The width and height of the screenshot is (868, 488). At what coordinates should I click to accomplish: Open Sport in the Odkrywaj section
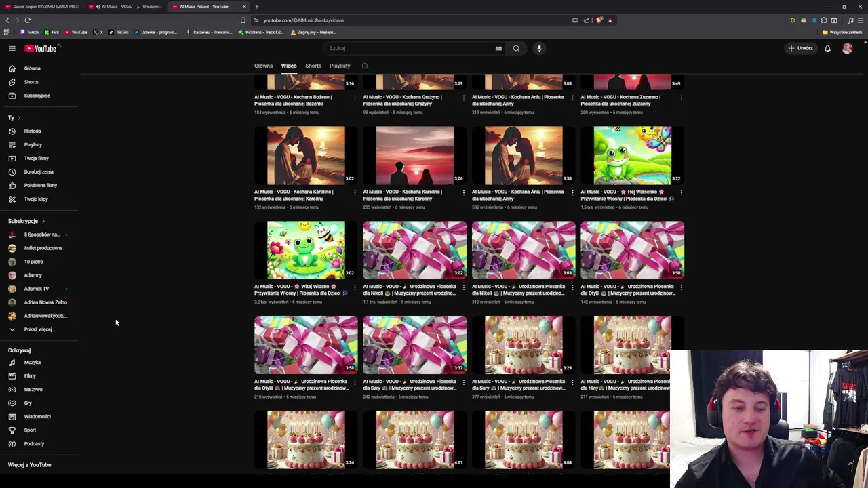41,430
